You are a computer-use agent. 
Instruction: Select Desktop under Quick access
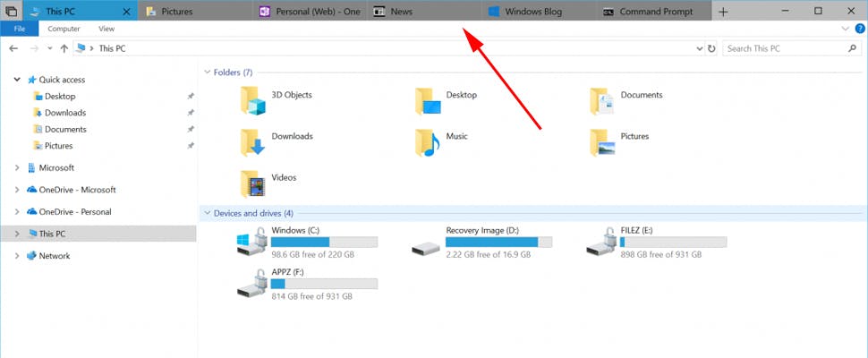click(60, 97)
